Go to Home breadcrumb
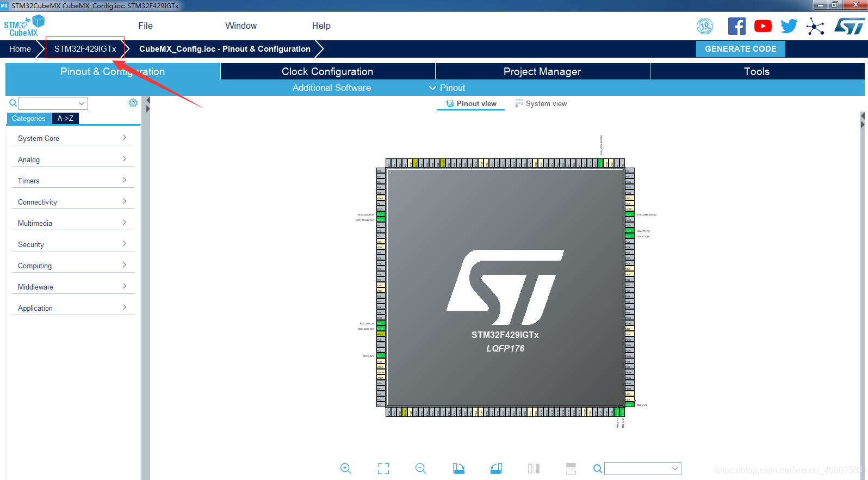868x480 pixels. (20, 48)
